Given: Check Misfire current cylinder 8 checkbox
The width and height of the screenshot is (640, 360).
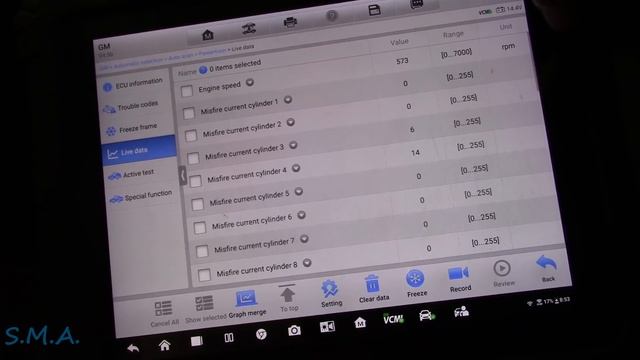Looking at the screenshot, I should pos(204,275).
